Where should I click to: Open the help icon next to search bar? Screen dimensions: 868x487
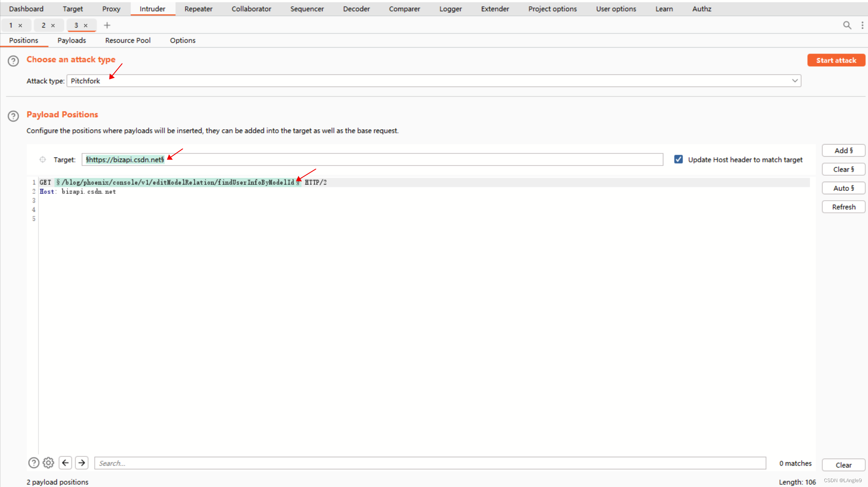tap(34, 463)
